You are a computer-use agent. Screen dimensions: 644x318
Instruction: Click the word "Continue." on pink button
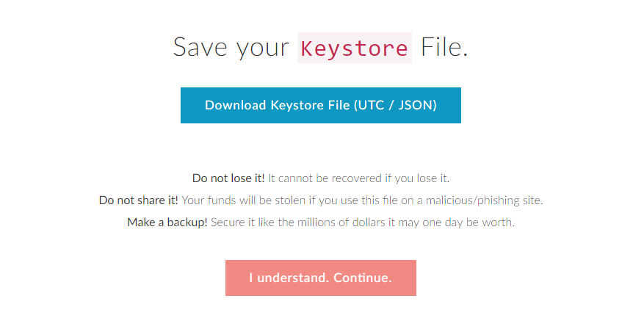click(x=363, y=278)
